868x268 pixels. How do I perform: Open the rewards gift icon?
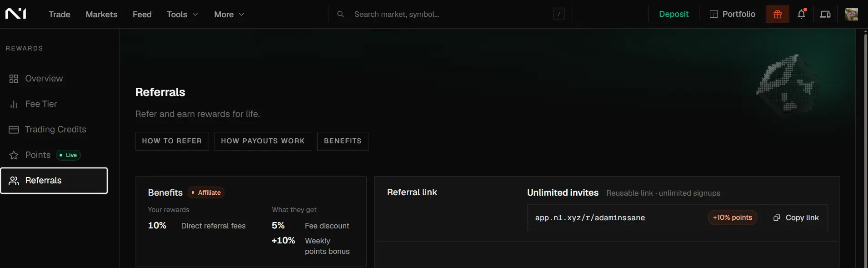(778, 14)
